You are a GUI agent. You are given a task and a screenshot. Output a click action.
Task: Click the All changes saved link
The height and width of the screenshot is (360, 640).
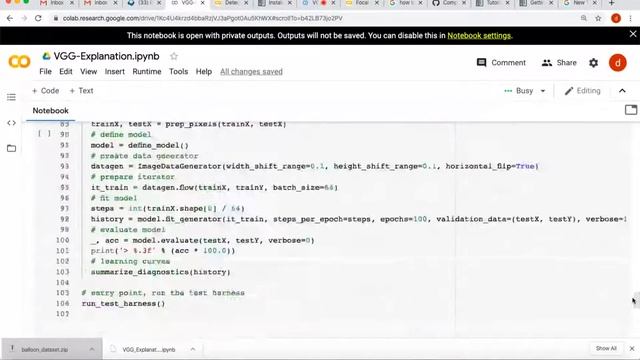coord(251,71)
